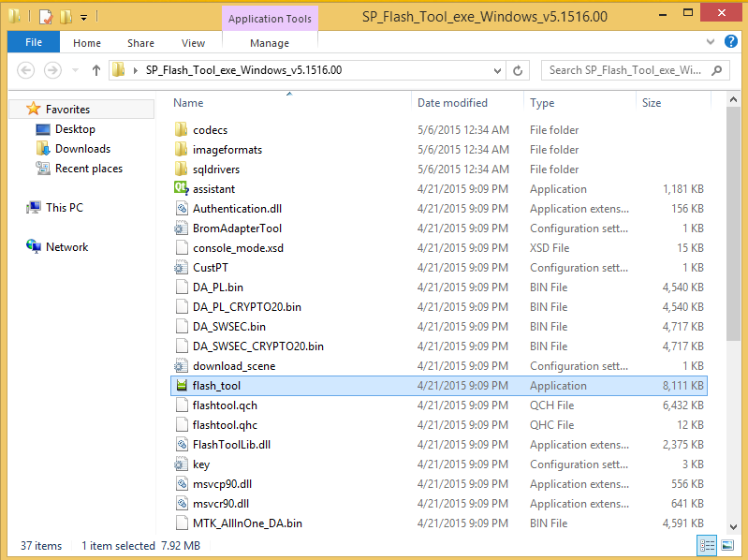This screenshot has width=748, height=560.
Task: Switch to Details view layout icon
Action: pos(707,546)
